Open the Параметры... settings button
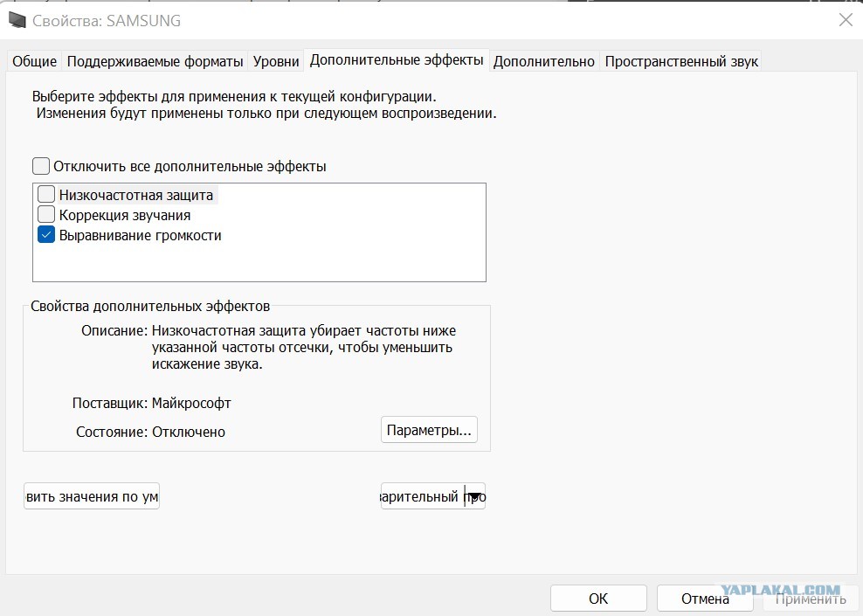 [x=429, y=429]
